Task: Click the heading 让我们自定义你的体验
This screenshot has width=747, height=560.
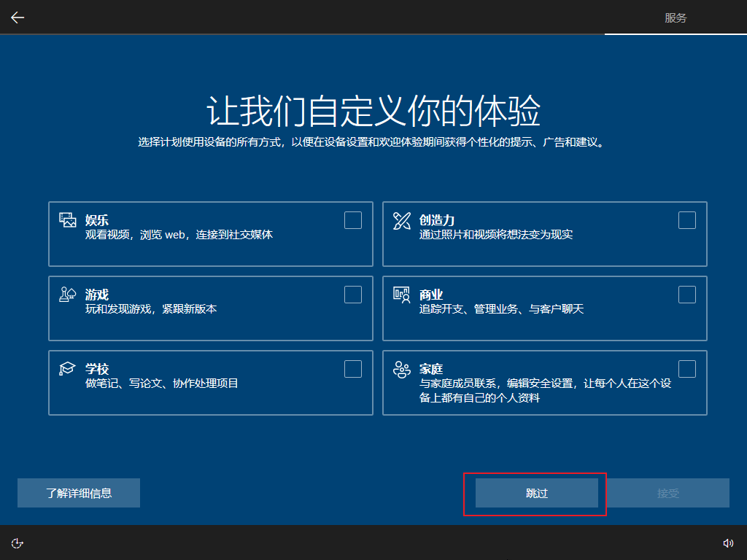Action: (x=373, y=111)
